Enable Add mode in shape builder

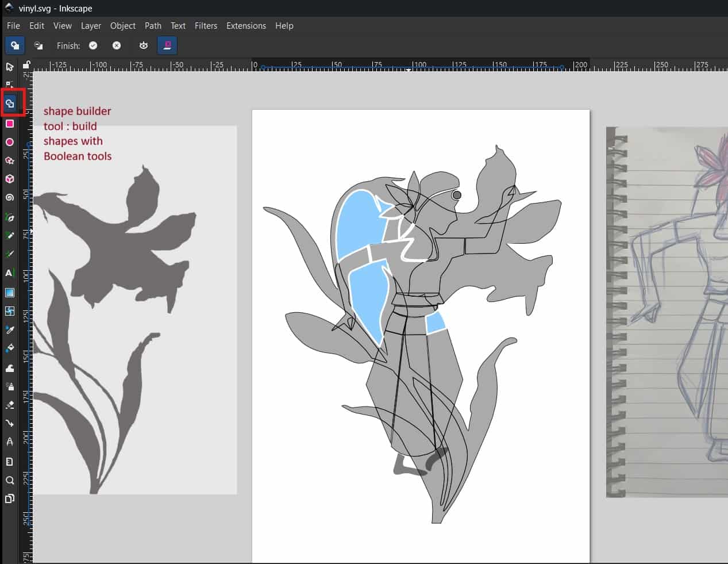point(15,45)
